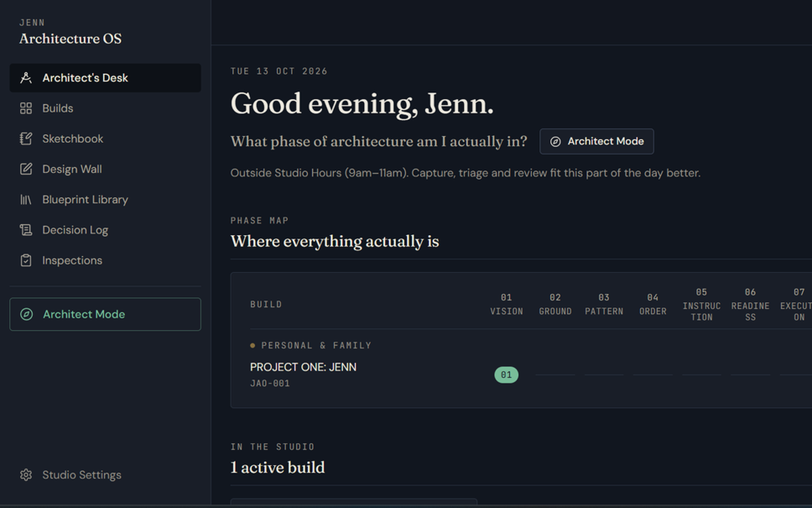Image resolution: width=812 pixels, height=508 pixels.
Task: Click the PERSONAL & FAMILY group label
Action: tap(316, 345)
